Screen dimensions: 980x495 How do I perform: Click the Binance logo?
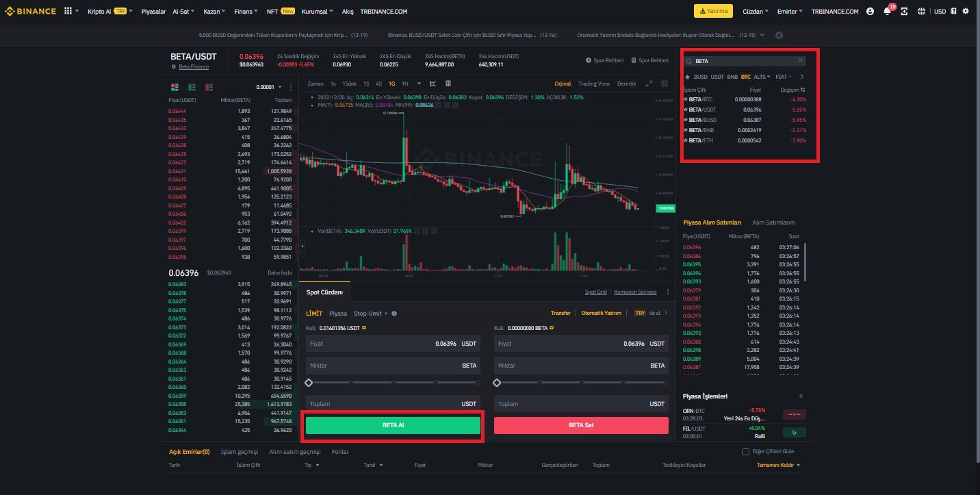tap(31, 11)
